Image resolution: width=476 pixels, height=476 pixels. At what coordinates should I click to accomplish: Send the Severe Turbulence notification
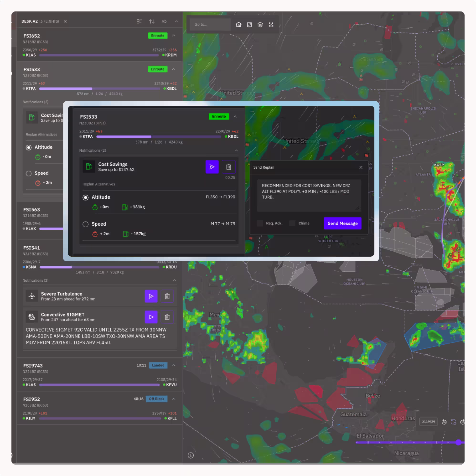151,296
